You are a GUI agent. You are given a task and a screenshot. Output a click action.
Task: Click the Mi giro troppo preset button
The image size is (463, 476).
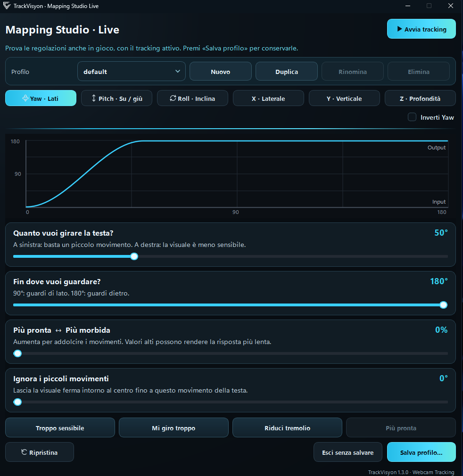point(174,428)
